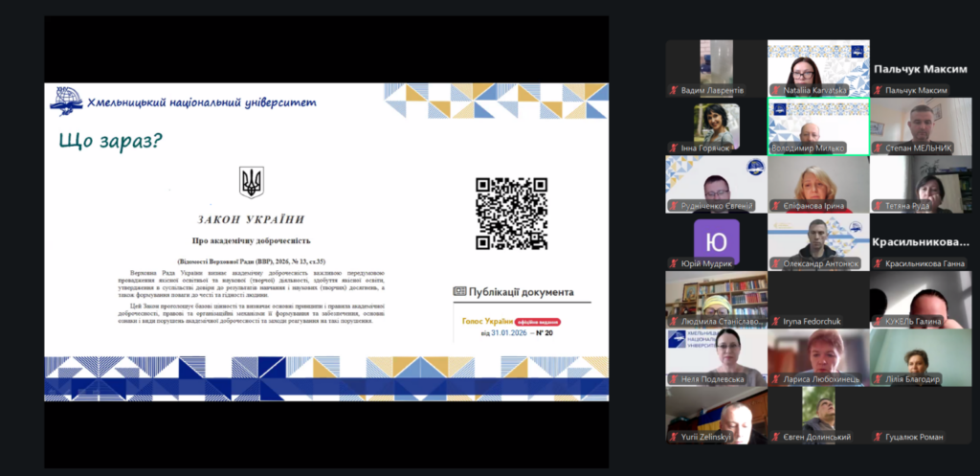Click muted mic icon beside Євген Долинський
The height and width of the screenshot is (476, 980).
tap(775, 438)
